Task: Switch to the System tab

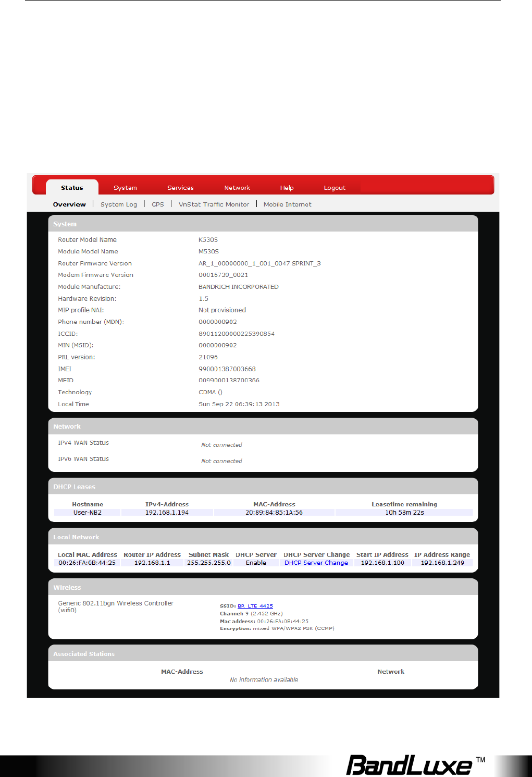Action: click(x=125, y=188)
